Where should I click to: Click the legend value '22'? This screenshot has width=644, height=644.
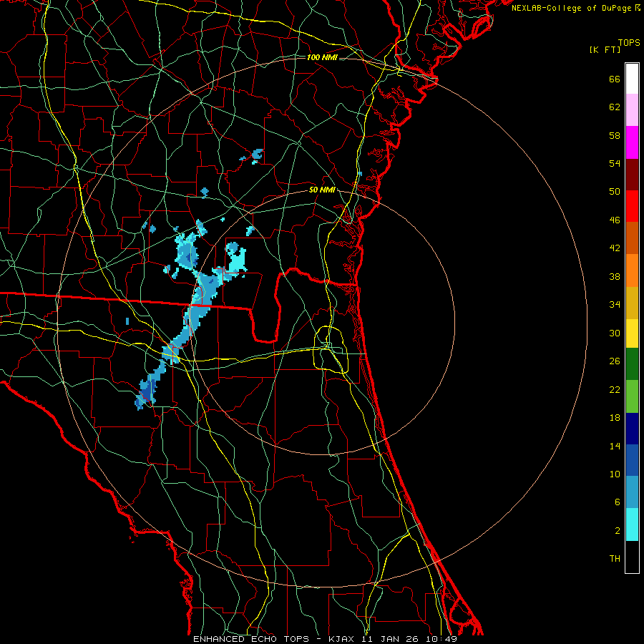point(615,390)
